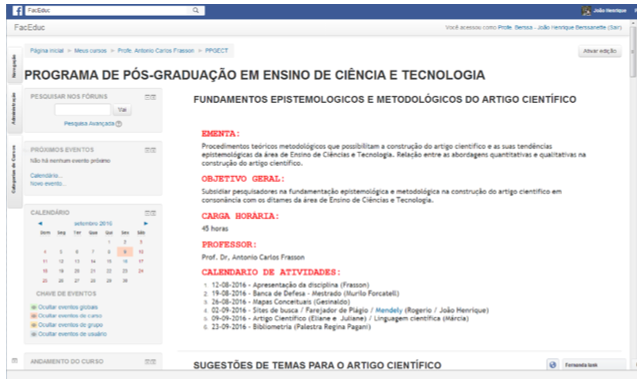The width and height of the screenshot is (641, 384).
Task: Click the user profile avatar in header
Action: pyautogui.click(x=586, y=11)
